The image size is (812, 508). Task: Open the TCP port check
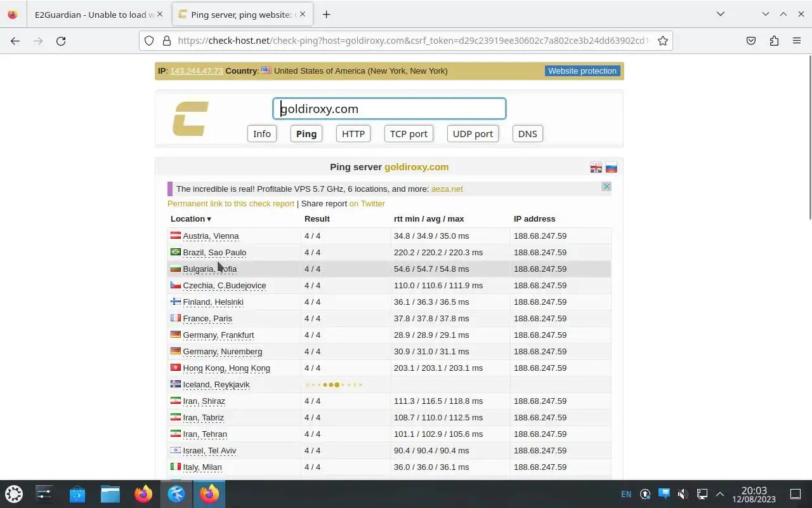pyautogui.click(x=409, y=134)
